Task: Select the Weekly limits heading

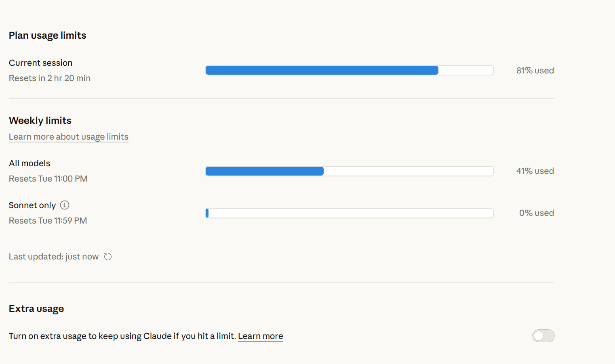Action: [40, 121]
